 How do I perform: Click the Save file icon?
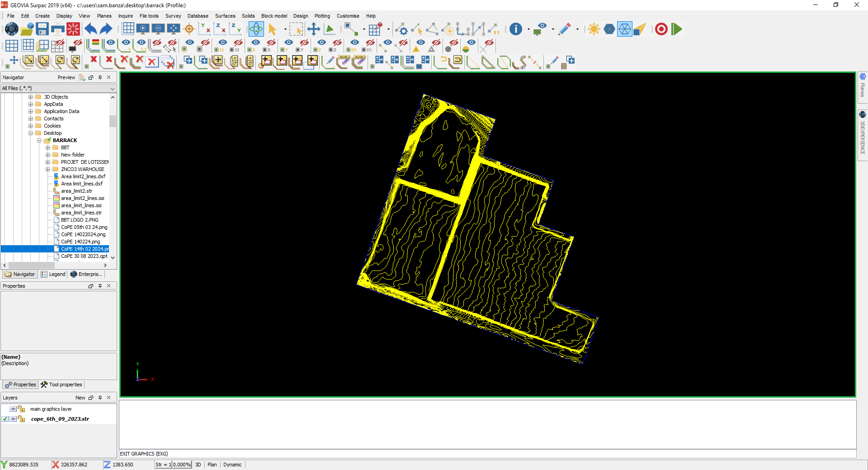click(42, 29)
